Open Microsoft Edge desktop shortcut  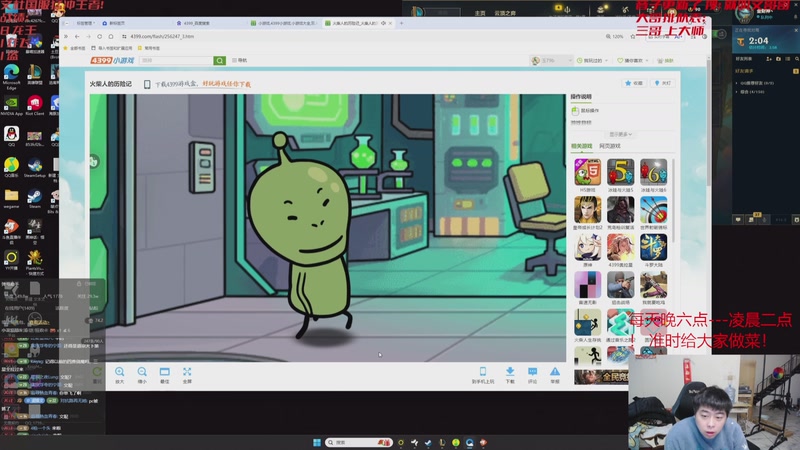pyautogui.click(x=11, y=77)
